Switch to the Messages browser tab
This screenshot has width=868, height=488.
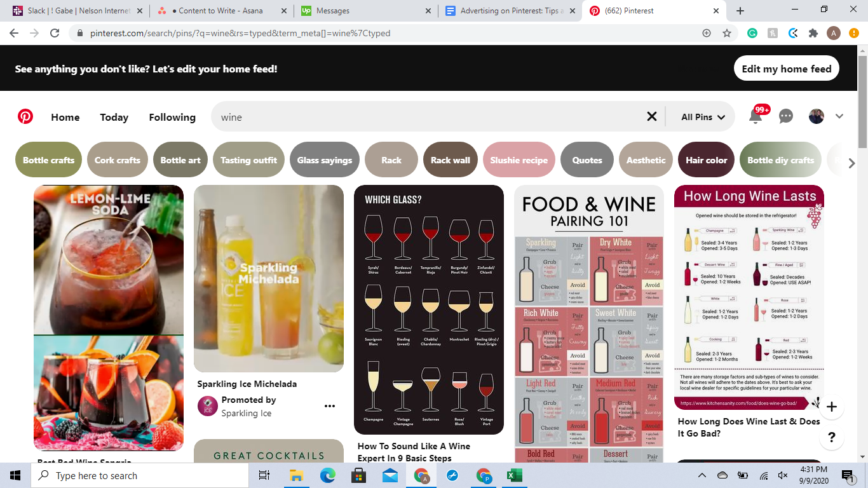click(x=365, y=11)
